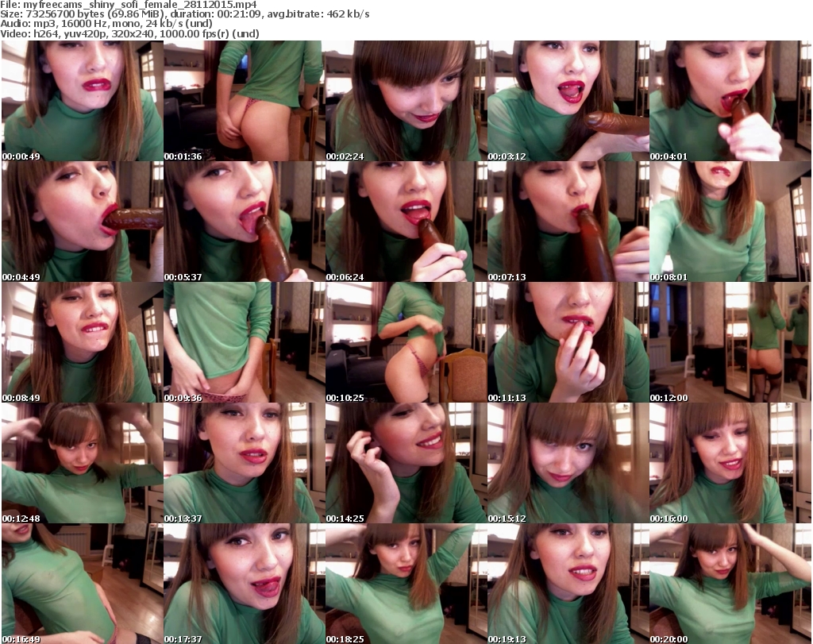
Task: Select the thumbnail stamped 00:05:37
Action: coord(245,222)
